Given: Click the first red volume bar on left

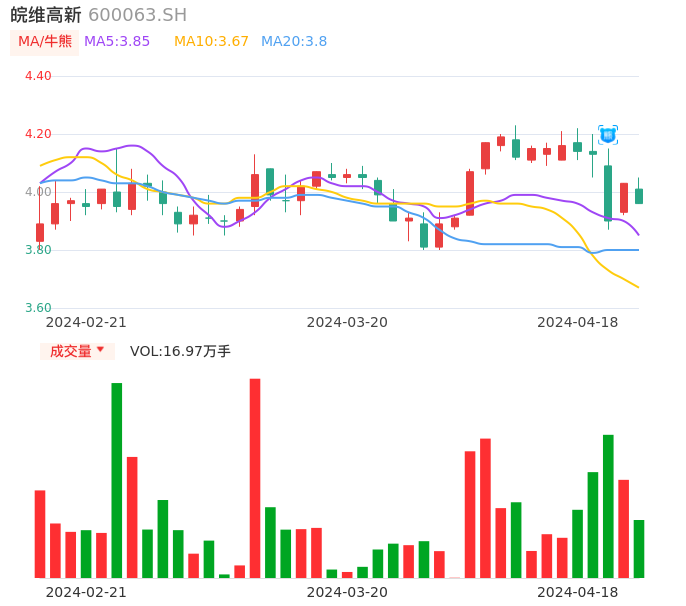Looking at the screenshot, I should pos(40,534).
